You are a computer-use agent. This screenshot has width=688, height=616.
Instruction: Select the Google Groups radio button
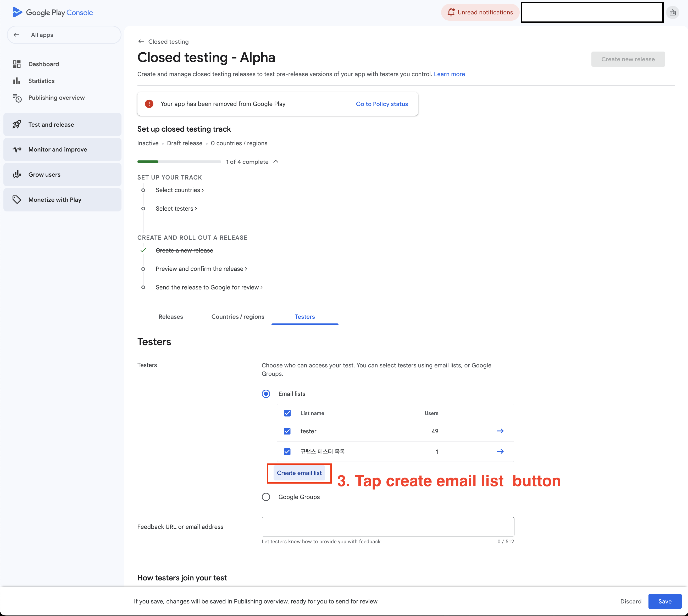266,496
